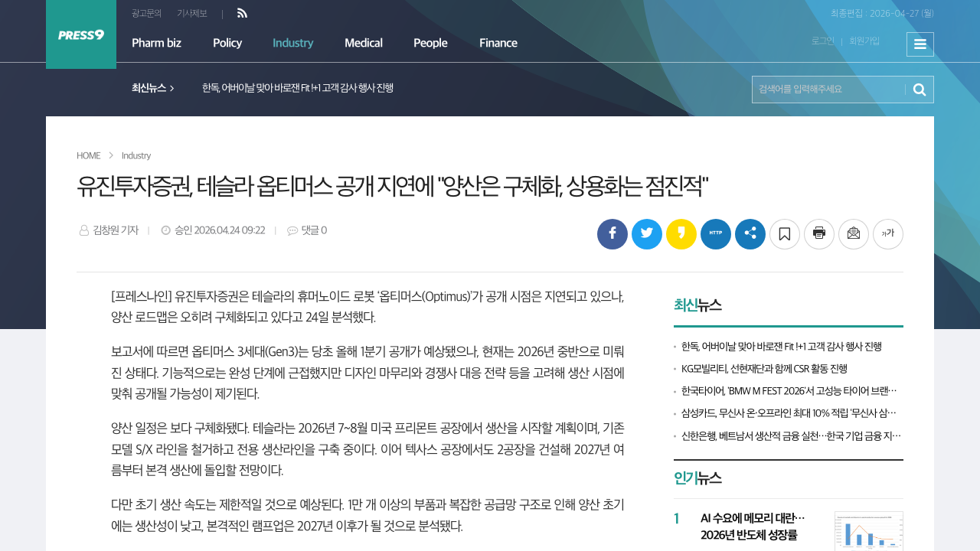The width and height of the screenshot is (980, 551).
Task: Select the Industry menu item
Action: coord(293,43)
